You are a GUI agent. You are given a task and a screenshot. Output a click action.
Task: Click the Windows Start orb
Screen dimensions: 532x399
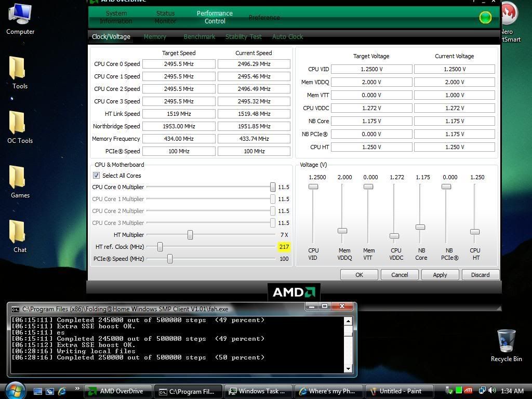(x=15, y=391)
